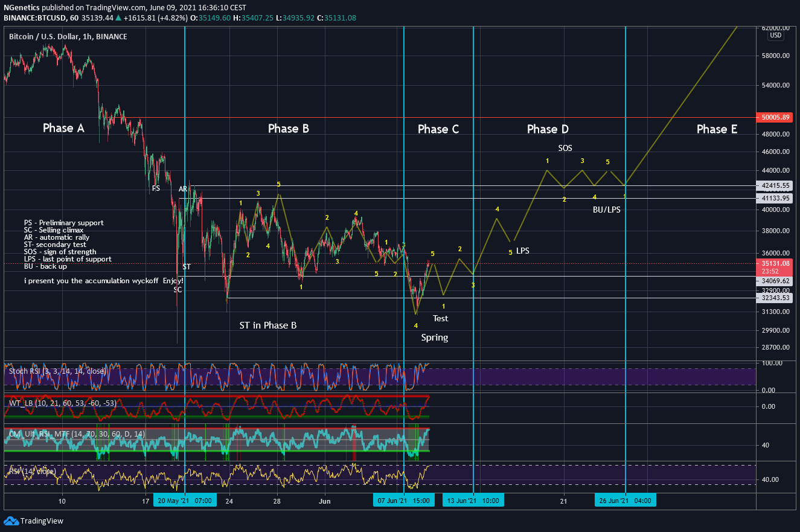Click the 100.00 value on the Stoch RSI axis
This screenshot has width=800, height=532.
(773, 363)
